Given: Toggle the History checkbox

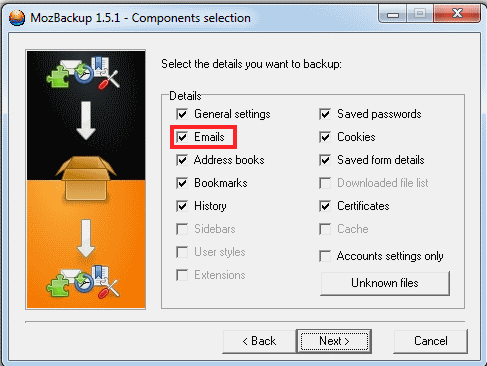Looking at the screenshot, I should coord(182,206).
